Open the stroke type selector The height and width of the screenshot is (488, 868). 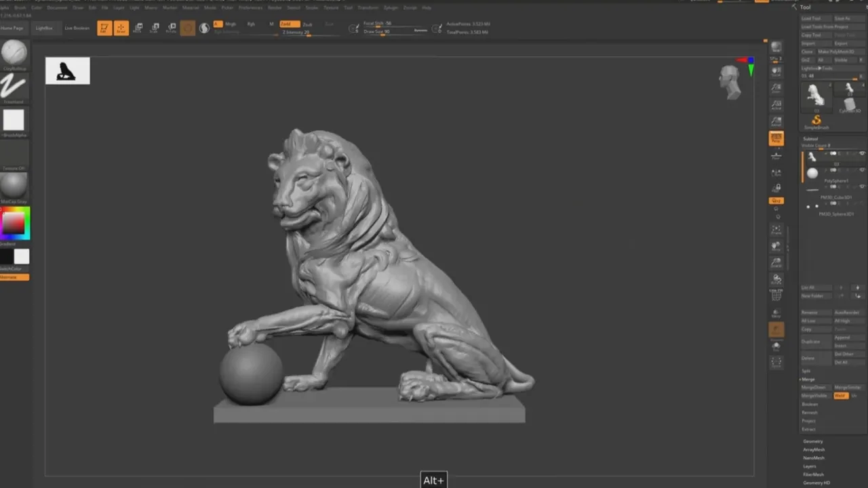coord(14,87)
